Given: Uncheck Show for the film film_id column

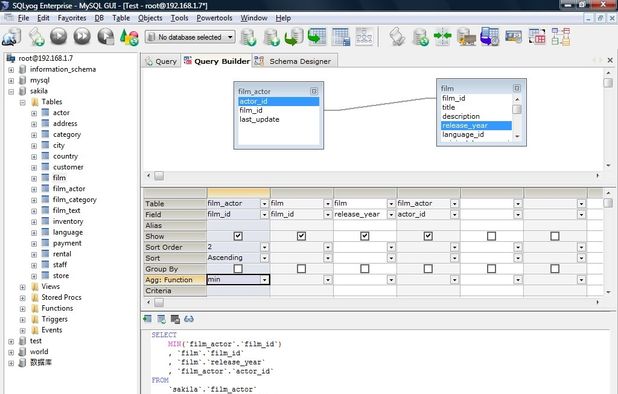Looking at the screenshot, I should (x=301, y=236).
